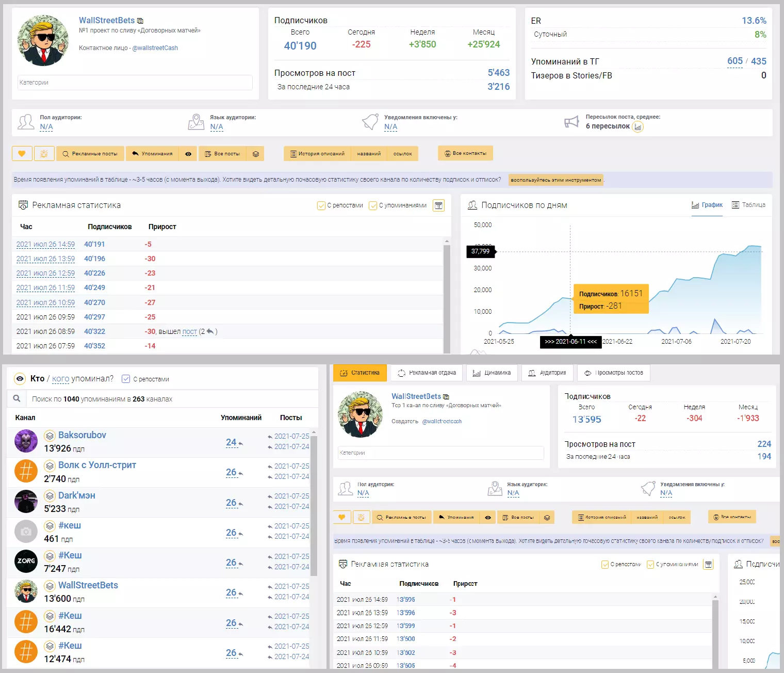Open the forwards chart icon next to 6 пересылок
Image resolution: width=784 pixels, height=673 pixels.
click(638, 127)
